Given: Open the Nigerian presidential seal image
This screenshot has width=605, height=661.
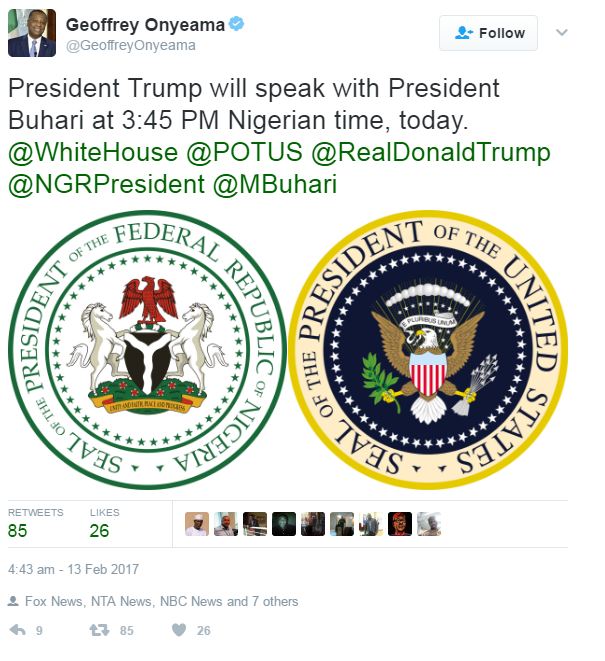Looking at the screenshot, I should click(147, 350).
